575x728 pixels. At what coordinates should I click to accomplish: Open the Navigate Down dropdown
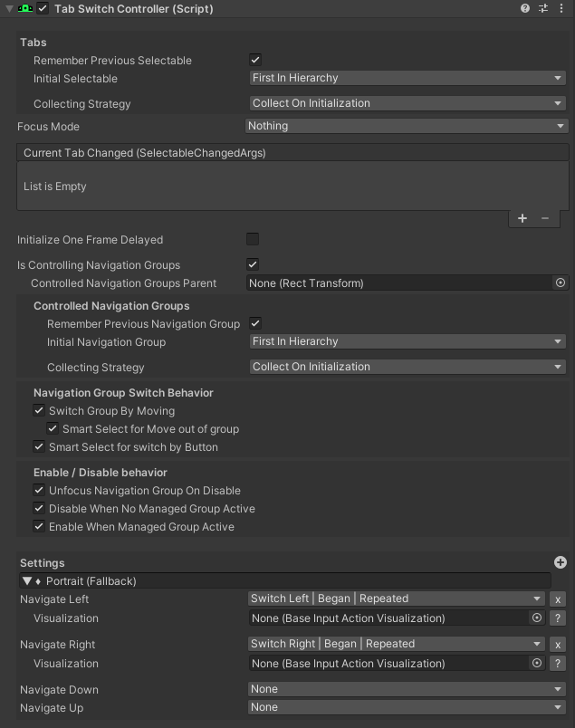tap(407, 689)
